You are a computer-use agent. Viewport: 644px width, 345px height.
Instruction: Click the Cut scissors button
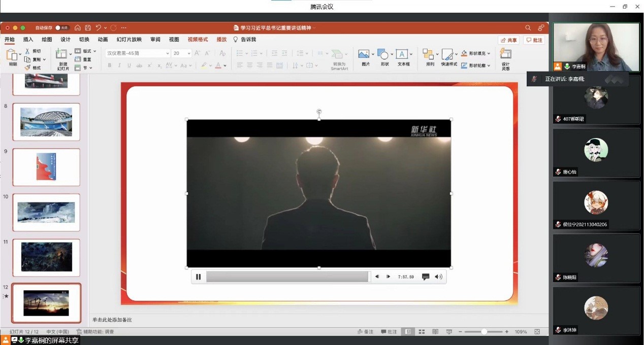click(27, 51)
